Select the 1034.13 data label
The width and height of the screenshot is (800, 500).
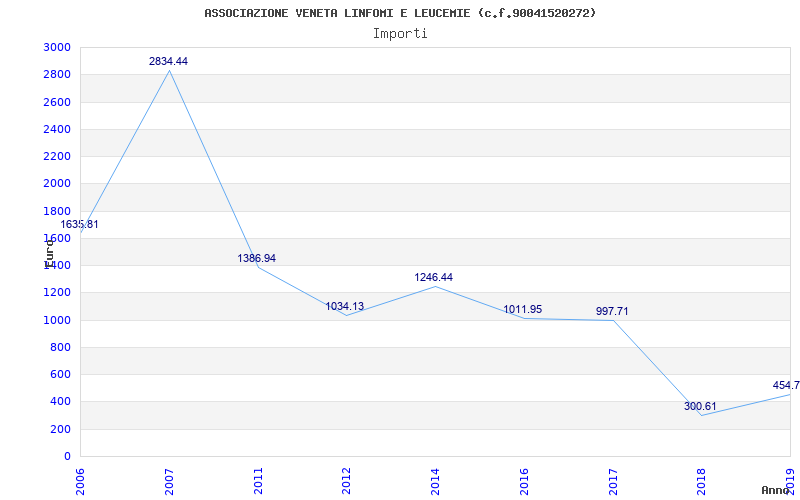344,307
